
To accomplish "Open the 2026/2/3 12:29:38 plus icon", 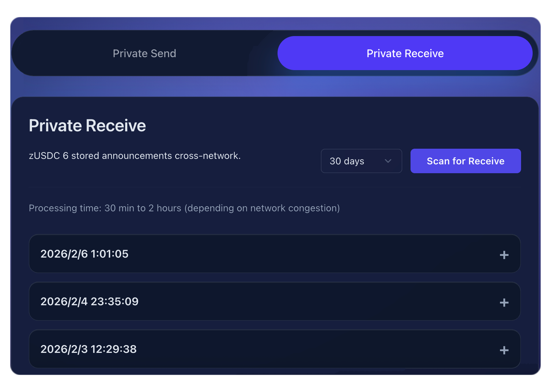I will (504, 350).
